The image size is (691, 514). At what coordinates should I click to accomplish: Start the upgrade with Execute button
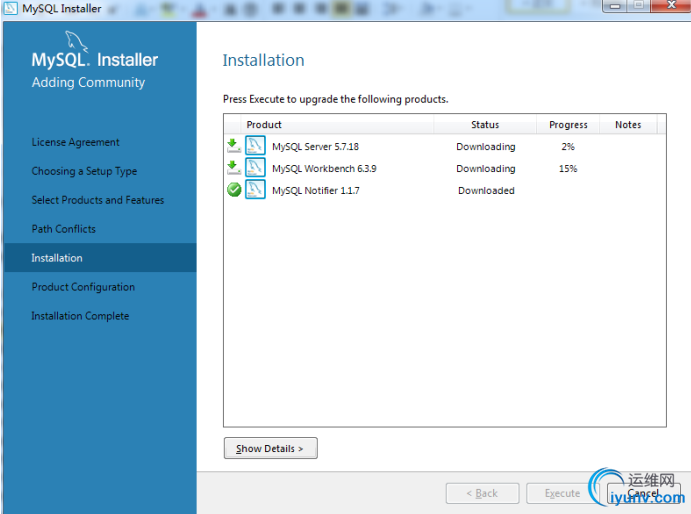[x=562, y=493]
